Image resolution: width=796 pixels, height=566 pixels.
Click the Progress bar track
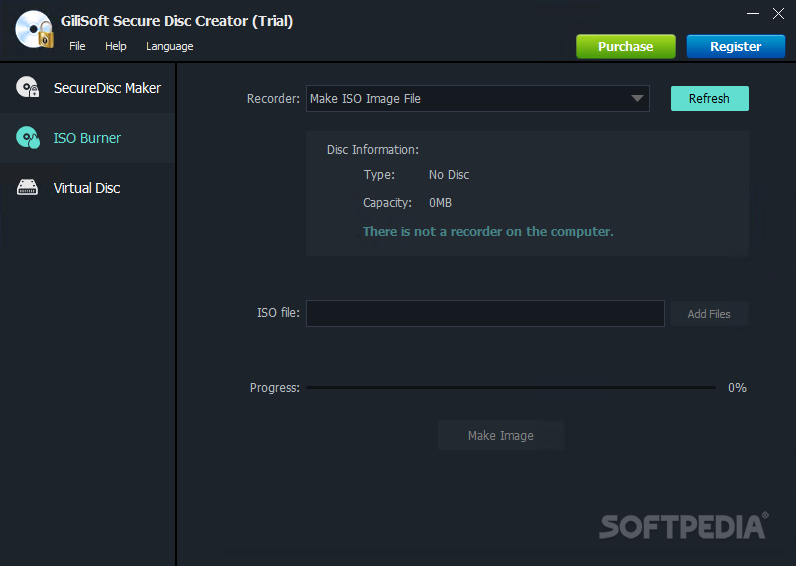(511, 388)
